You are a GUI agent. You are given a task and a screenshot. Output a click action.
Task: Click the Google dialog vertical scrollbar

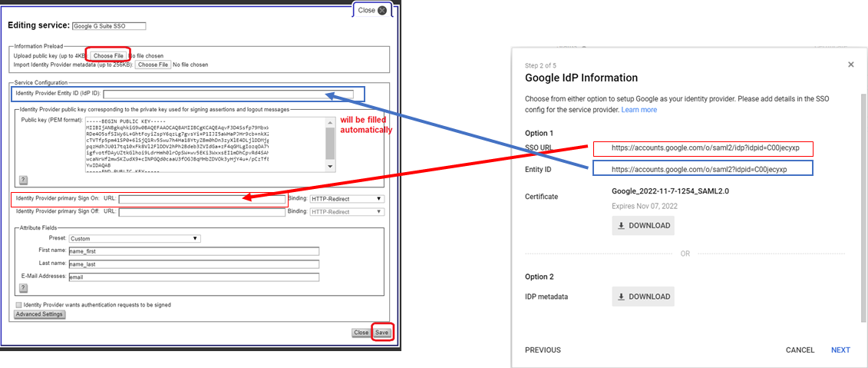863,208
